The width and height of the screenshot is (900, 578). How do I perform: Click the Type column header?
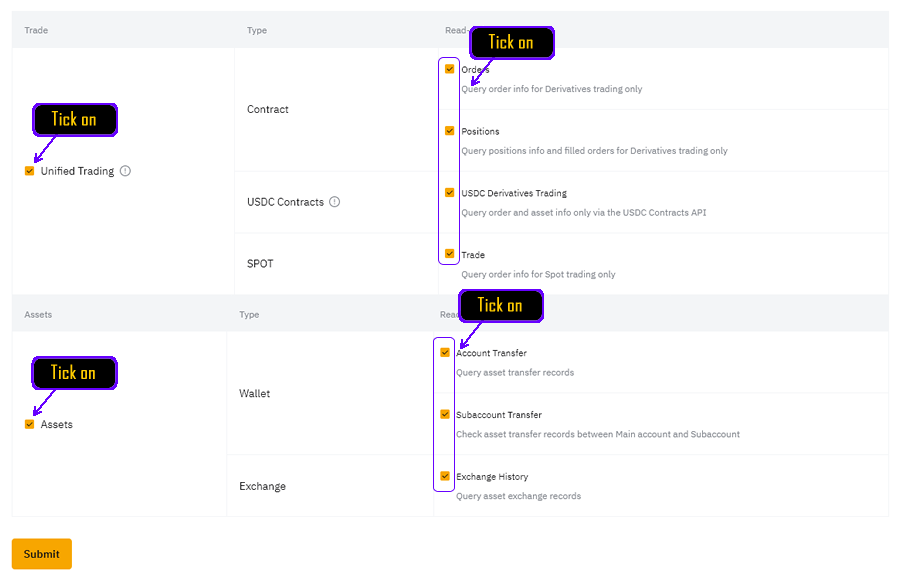click(256, 30)
